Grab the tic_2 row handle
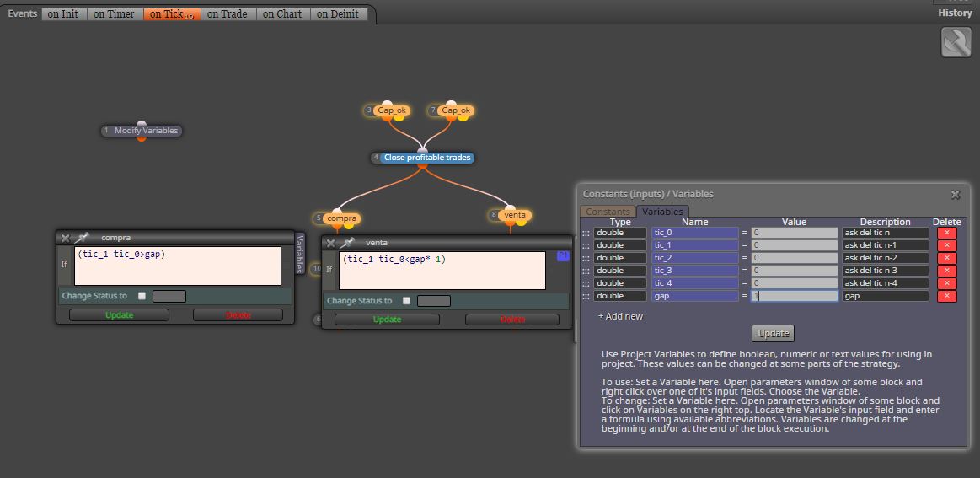 click(586, 258)
